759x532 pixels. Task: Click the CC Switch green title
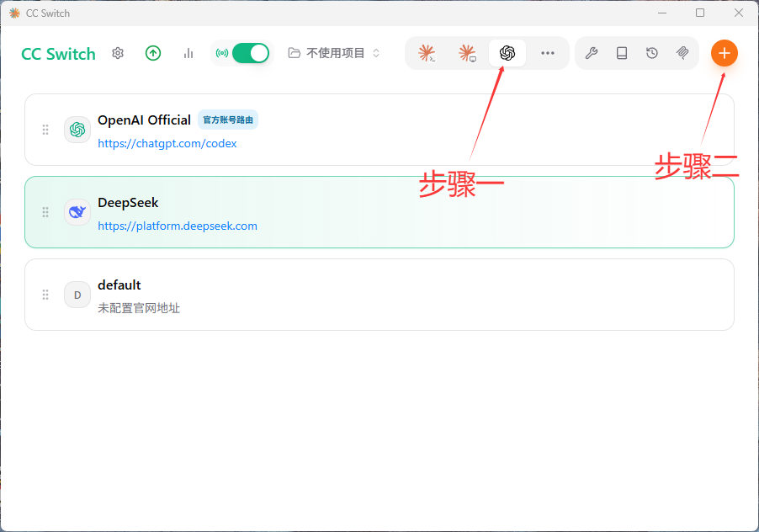click(x=58, y=54)
